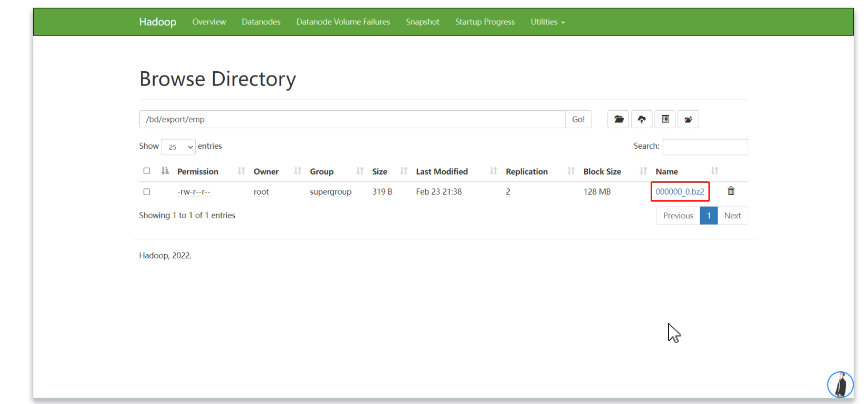Expand the Utilities menu
The image size is (868, 404).
point(547,22)
